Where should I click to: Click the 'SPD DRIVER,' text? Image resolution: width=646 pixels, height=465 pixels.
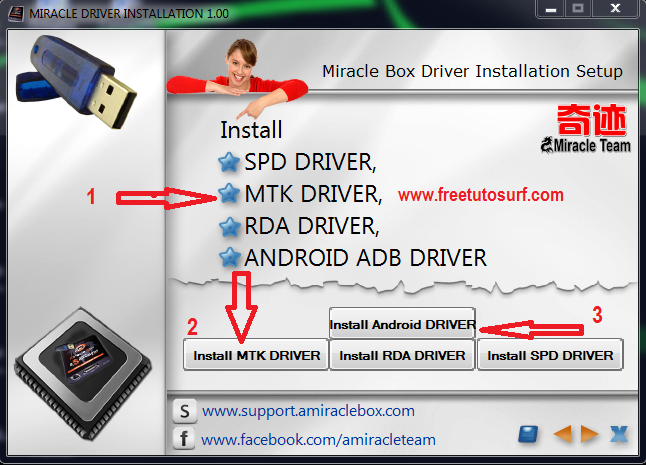(x=310, y=162)
